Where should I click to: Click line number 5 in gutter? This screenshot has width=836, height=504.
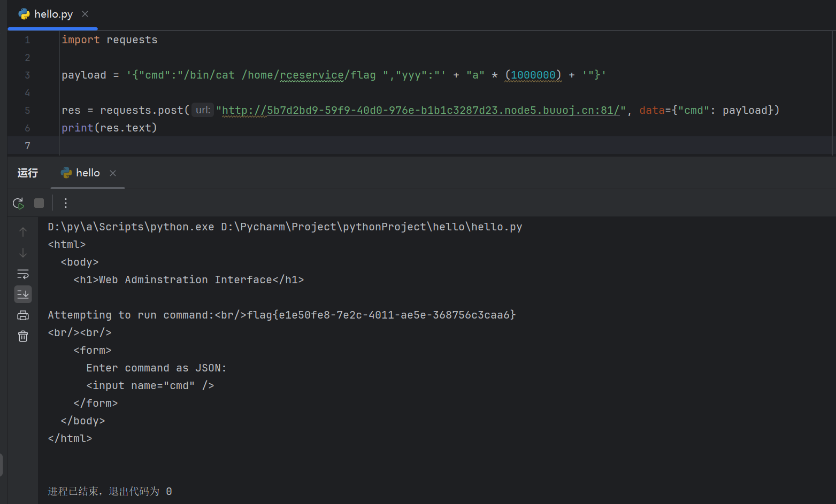coord(27,111)
